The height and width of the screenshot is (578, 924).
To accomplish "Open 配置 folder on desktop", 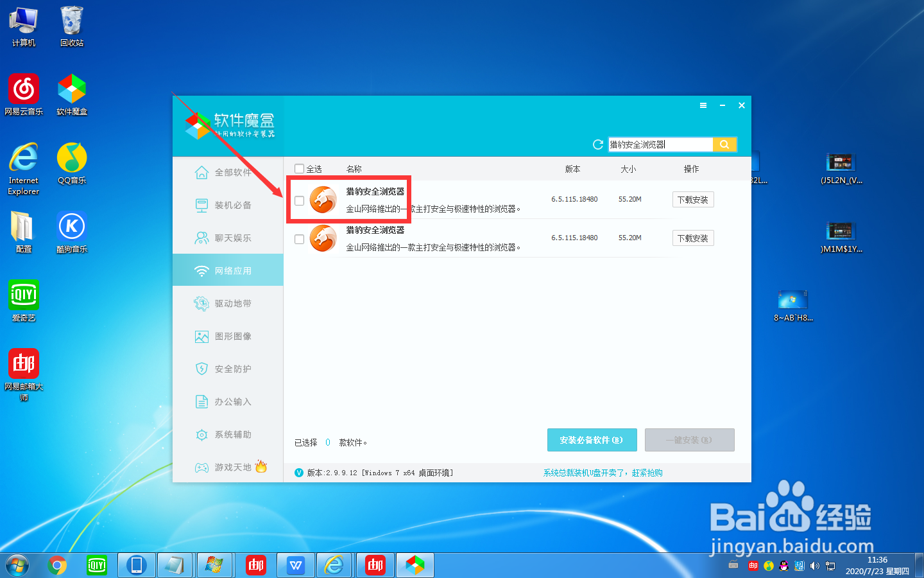I will (x=24, y=232).
